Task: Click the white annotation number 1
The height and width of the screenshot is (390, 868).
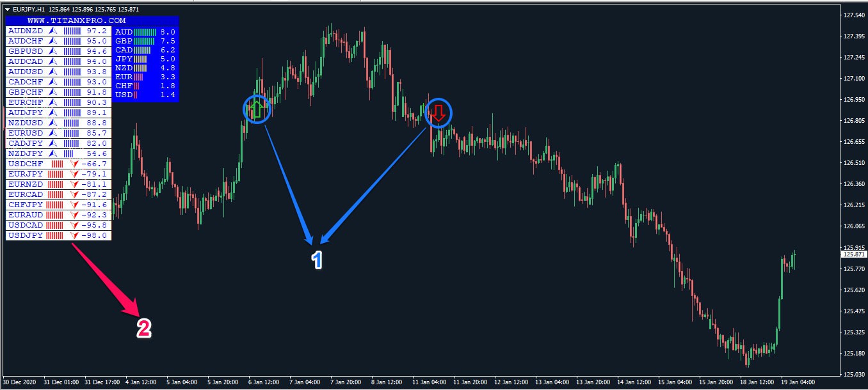Action: click(x=316, y=260)
